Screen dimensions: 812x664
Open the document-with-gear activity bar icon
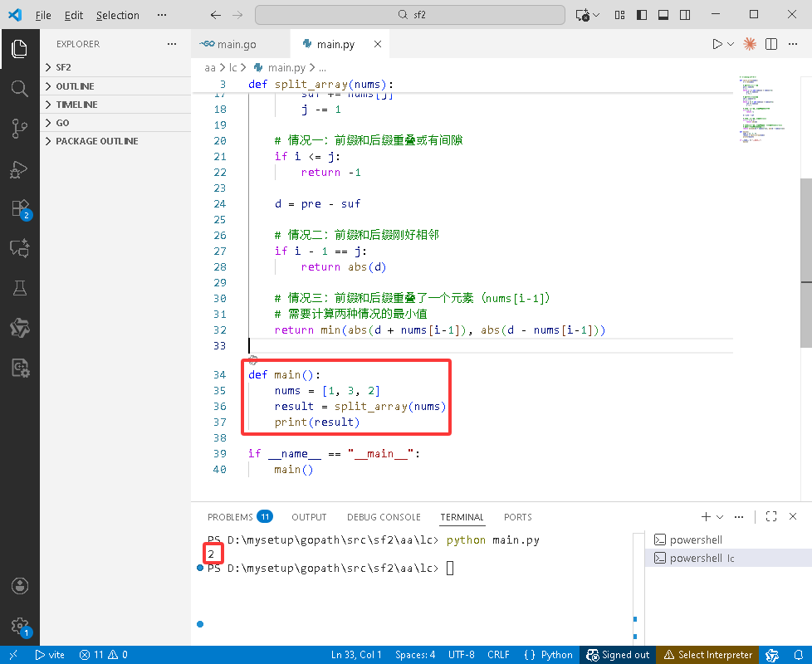[20, 368]
